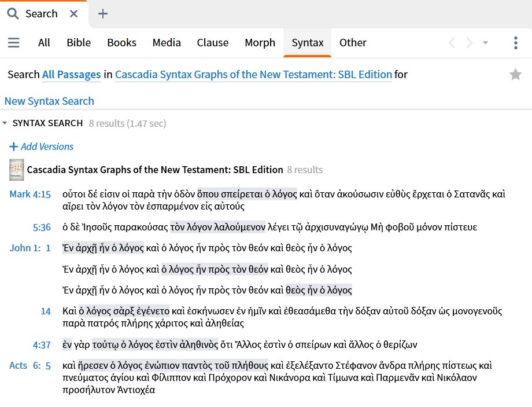Open the three-dot panel options menu
The image size is (532, 407).
[x=516, y=43]
